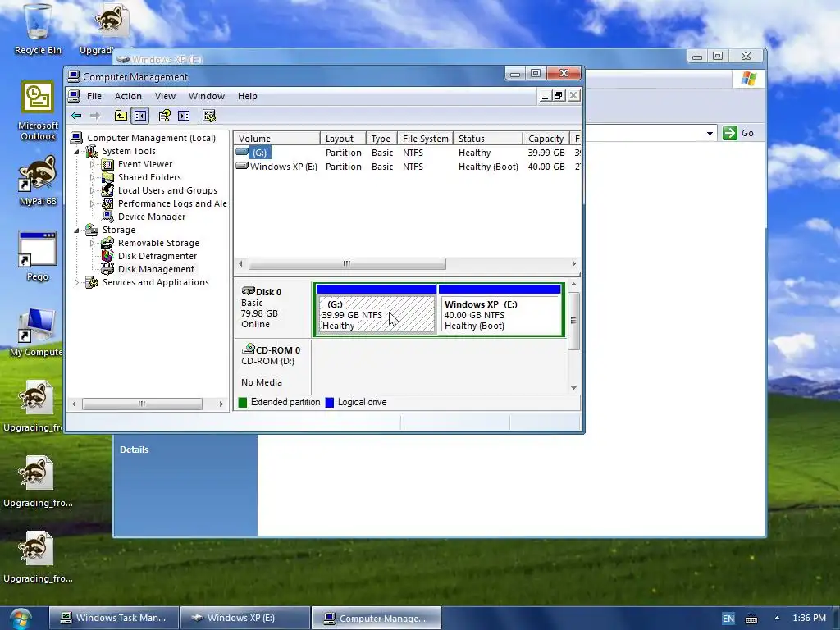Click the Disk Defragmenter tree icon
Image resolution: width=840 pixels, height=630 pixels.
[107, 256]
